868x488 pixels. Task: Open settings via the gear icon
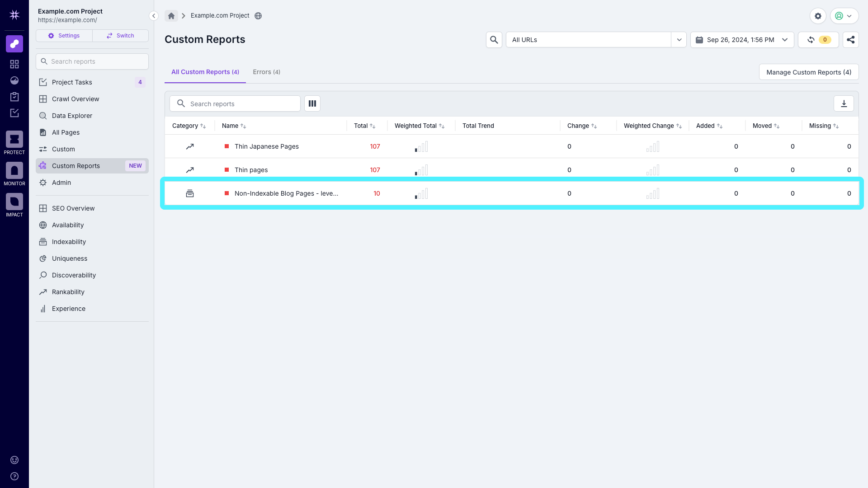818,16
